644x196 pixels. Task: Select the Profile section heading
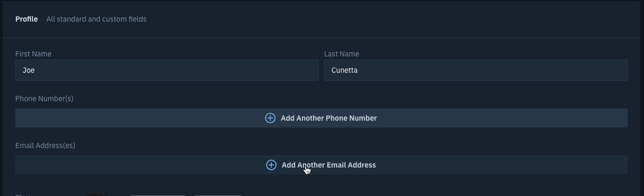26,19
